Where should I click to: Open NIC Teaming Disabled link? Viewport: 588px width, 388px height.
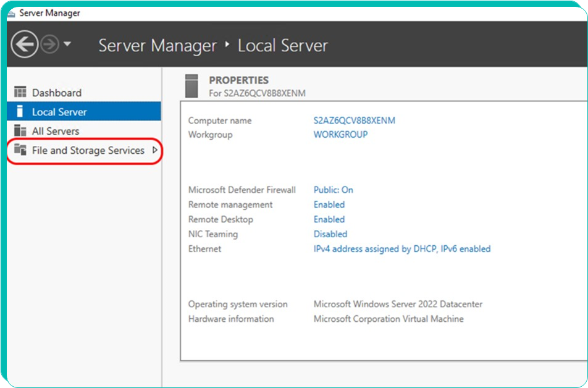pyautogui.click(x=330, y=234)
